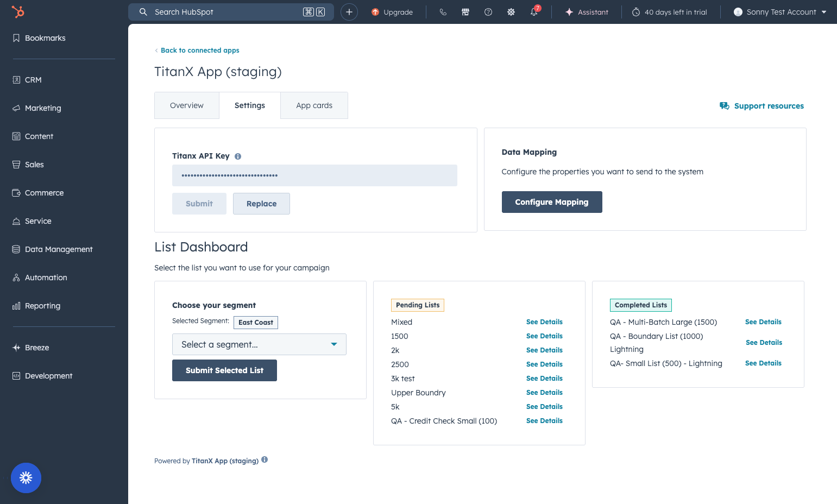837x504 pixels.
Task: Click the HubSpot sprocket logo
Action: coord(18,11)
